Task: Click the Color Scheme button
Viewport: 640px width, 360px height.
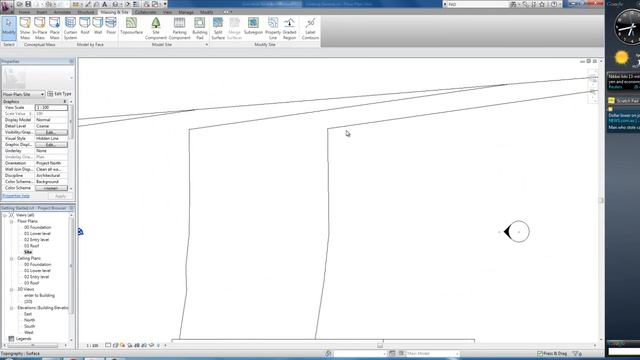Action: [51, 188]
